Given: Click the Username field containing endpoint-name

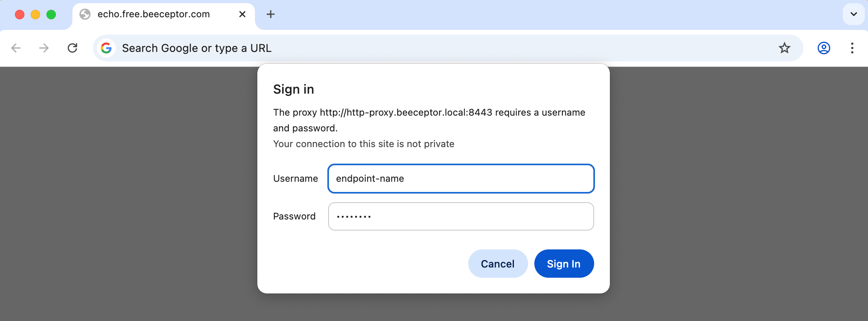Looking at the screenshot, I should click(x=460, y=179).
